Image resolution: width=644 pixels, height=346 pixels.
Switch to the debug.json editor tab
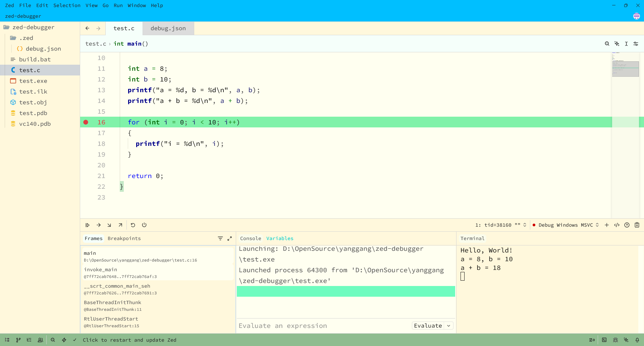168,28
